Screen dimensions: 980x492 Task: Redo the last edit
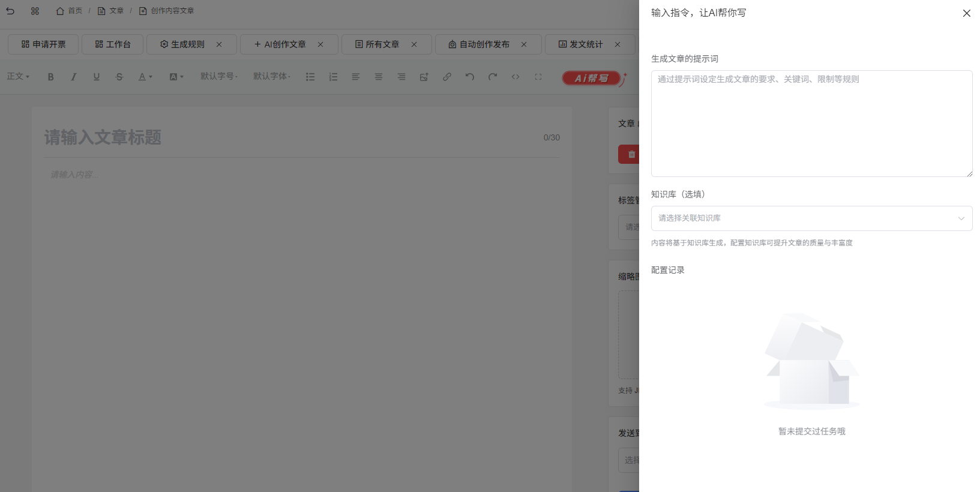coord(493,77)
